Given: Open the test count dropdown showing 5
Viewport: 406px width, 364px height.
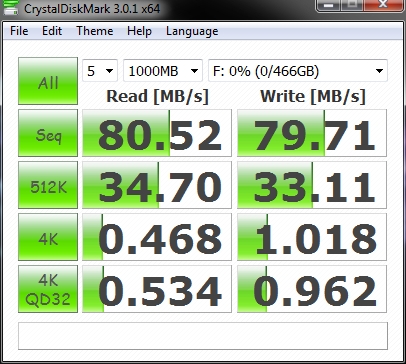Looking at the screenshot, I should pyautogui.click(x=100, y=71).
